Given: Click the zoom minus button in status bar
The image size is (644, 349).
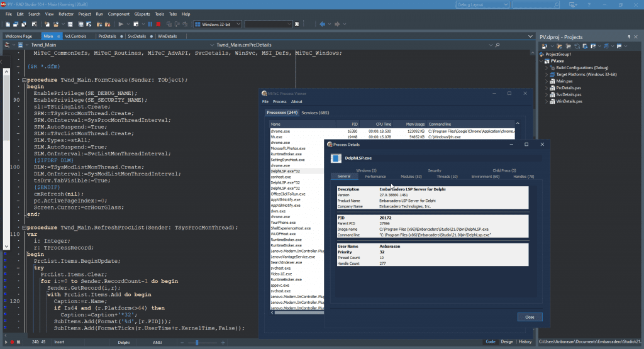Looking at the screenshot, I should point(182,342).
